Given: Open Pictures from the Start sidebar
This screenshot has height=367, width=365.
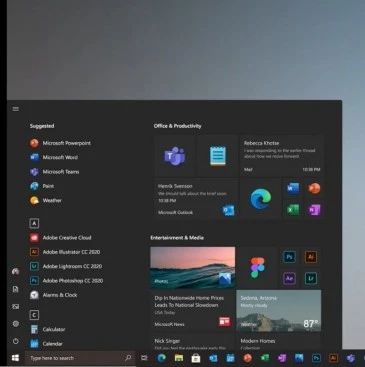Looking at the screenshot, I should tap(15, 306).
